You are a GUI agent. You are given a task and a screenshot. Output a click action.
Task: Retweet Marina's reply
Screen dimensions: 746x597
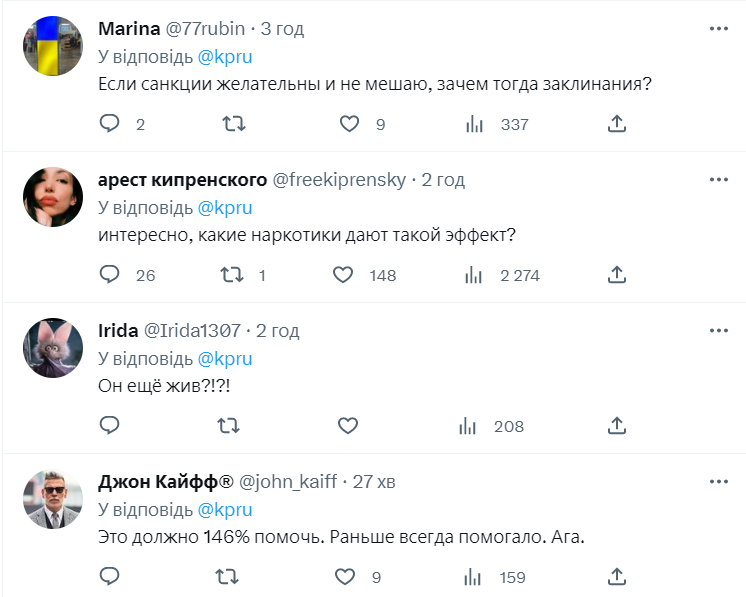(x=229, y=124)
